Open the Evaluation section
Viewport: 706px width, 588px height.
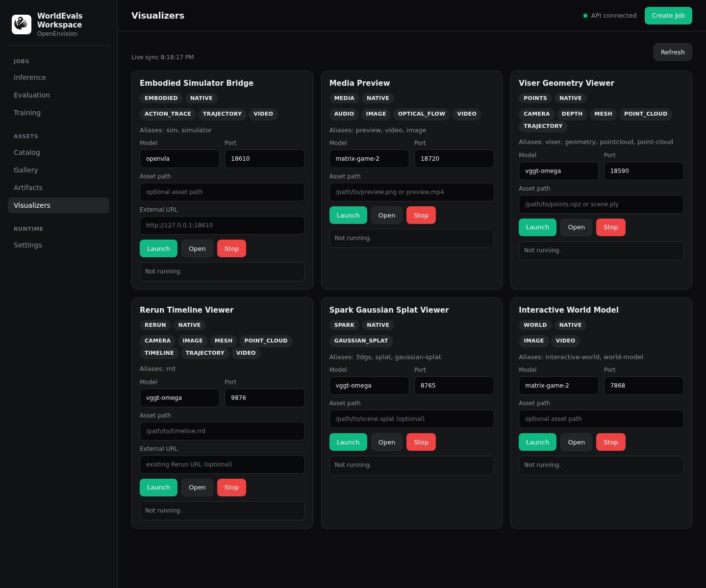coord(58,95)
